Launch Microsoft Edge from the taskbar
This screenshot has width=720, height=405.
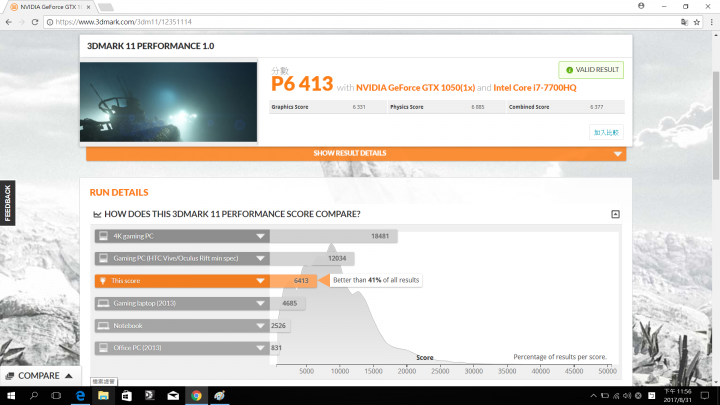click(x=80, y=395)
